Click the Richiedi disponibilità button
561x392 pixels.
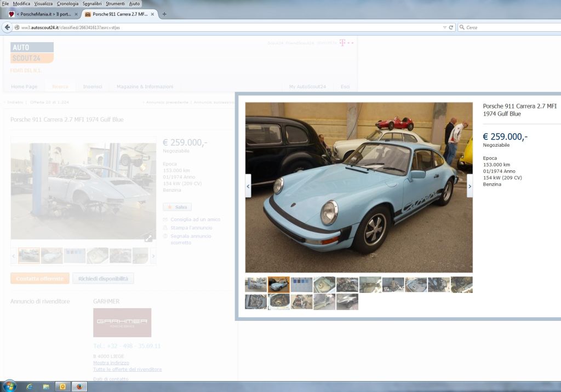[103, 279]
